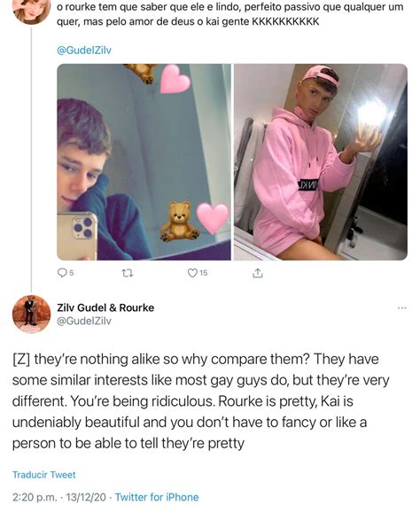The width and height of the screenshot is (420, 513).
Task: Click the 2:20 p.m. 13/12/20 timestamp
Action: 59,497
